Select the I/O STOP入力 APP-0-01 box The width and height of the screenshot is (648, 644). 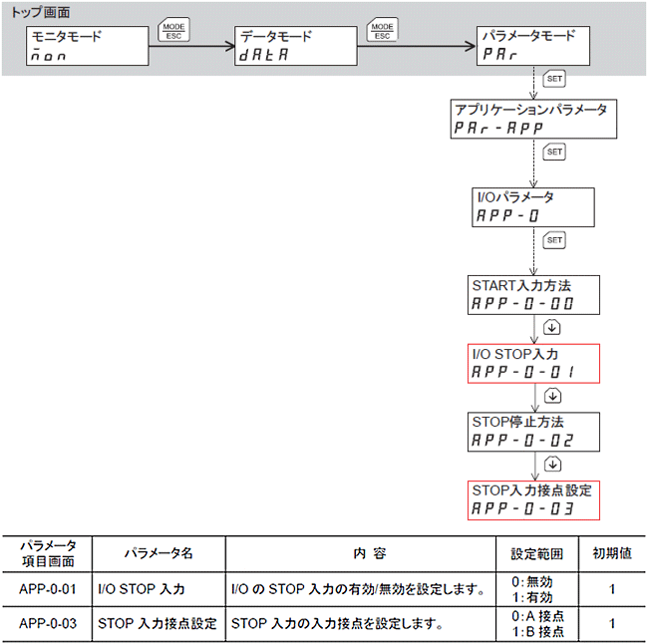(533, 364)
